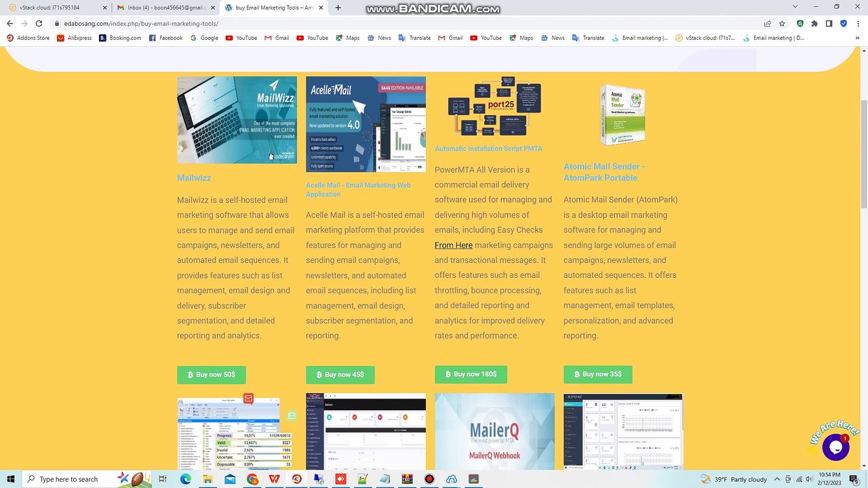Click the page vertical scrollbar
Image resolution: width=868 pixels, height=488 pixels.
pos(863,156)
